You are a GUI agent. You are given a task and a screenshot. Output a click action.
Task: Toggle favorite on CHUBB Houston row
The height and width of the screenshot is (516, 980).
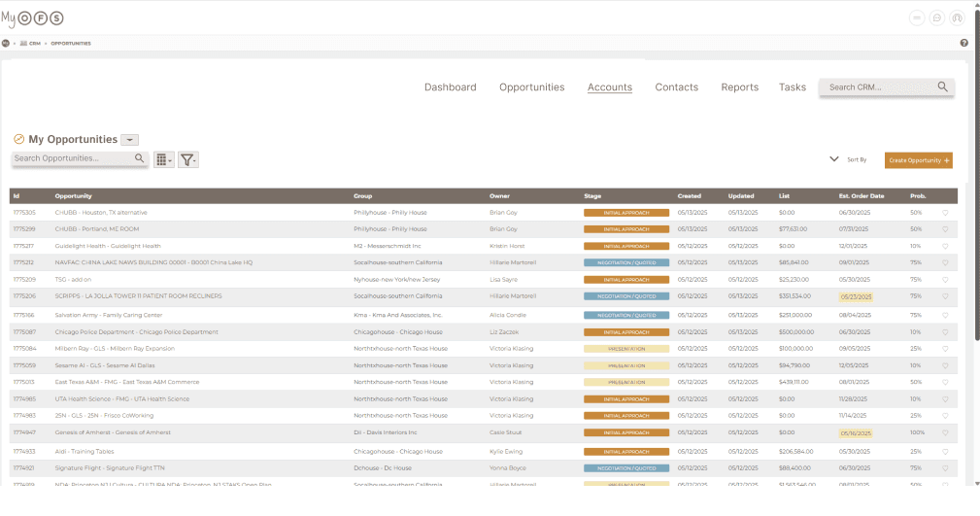945,213
